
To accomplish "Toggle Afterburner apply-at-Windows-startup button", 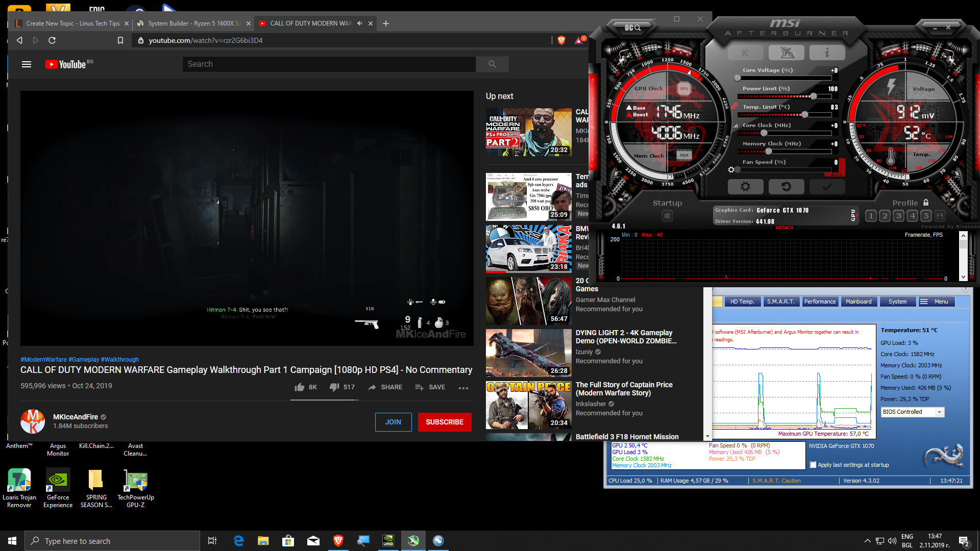I will click(x=667, y=216).
